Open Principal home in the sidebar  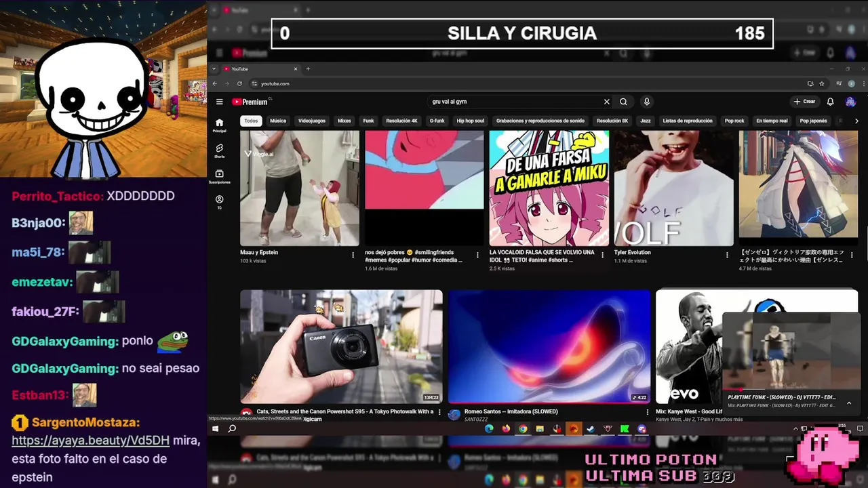click(219, 125)
